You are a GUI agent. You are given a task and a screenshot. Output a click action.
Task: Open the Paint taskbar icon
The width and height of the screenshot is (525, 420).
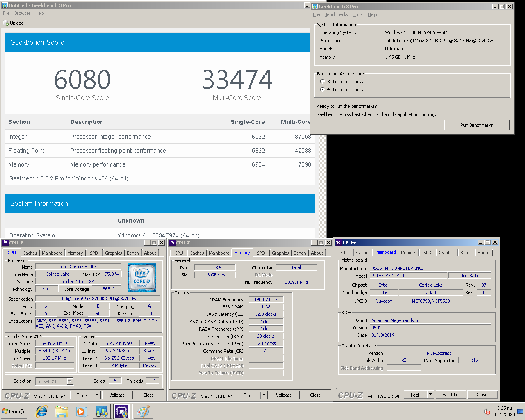(x=143, y=411)
